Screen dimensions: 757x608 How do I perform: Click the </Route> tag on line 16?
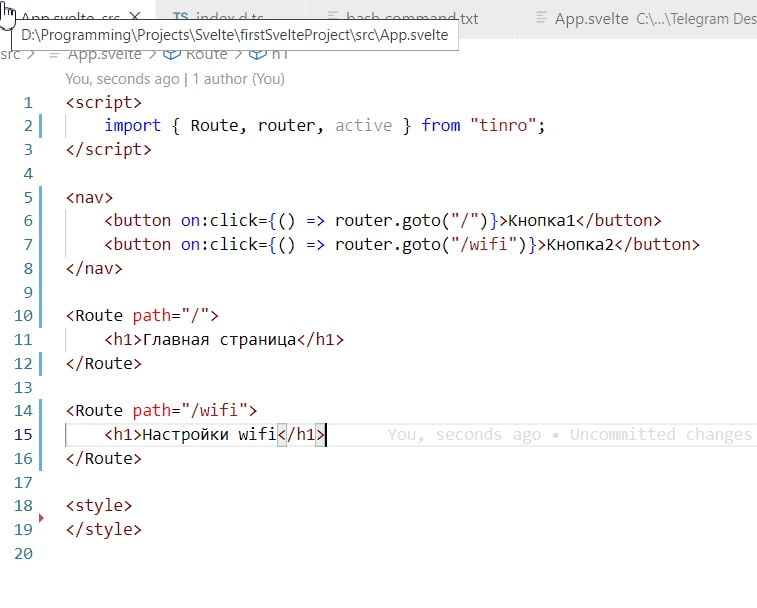[104, 458]
